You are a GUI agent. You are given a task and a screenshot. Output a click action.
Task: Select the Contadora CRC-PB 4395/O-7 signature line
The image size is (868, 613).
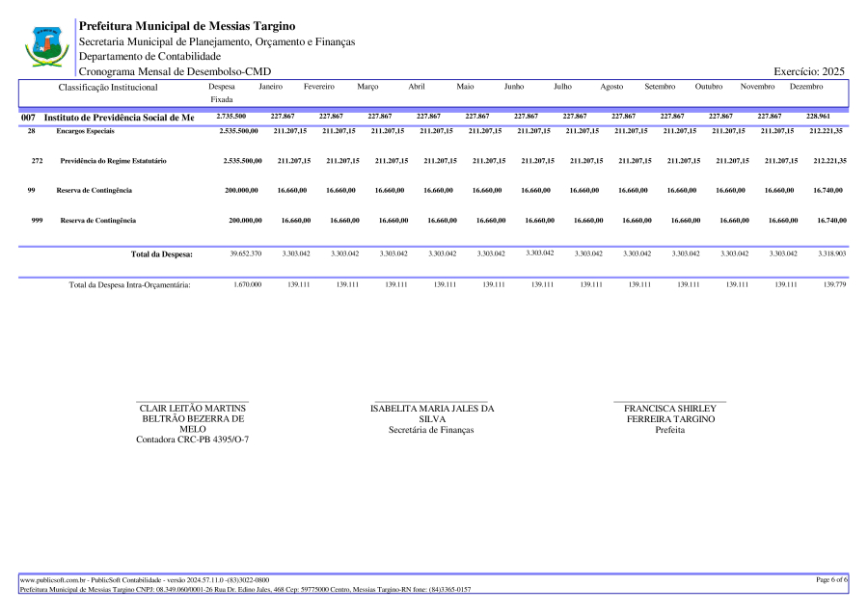pyautogui.click(x=193, y=440)
